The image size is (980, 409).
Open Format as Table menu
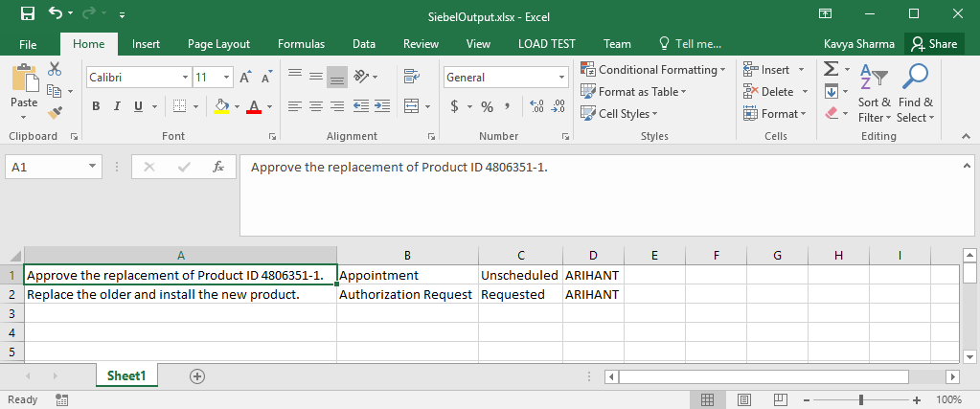pos(640,92)
